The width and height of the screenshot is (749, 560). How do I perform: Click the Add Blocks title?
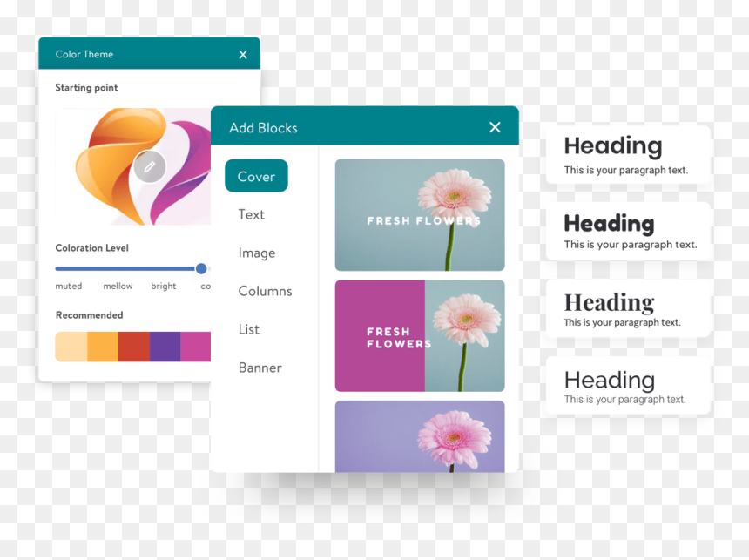[x=263, y=127]
